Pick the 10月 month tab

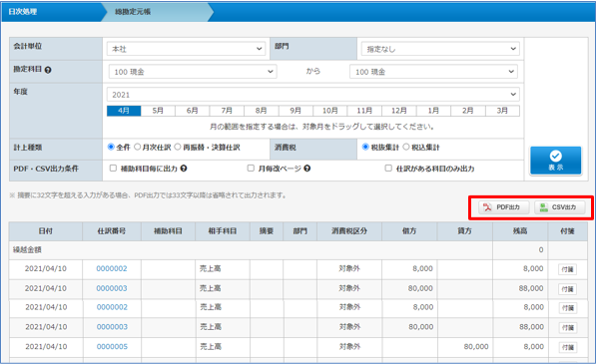[330, 111]
